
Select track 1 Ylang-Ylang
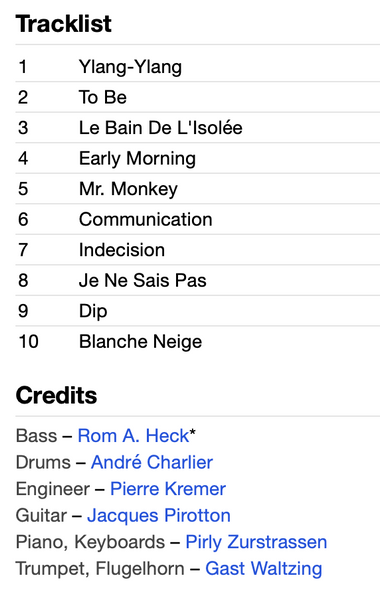(x=197, y=67)
